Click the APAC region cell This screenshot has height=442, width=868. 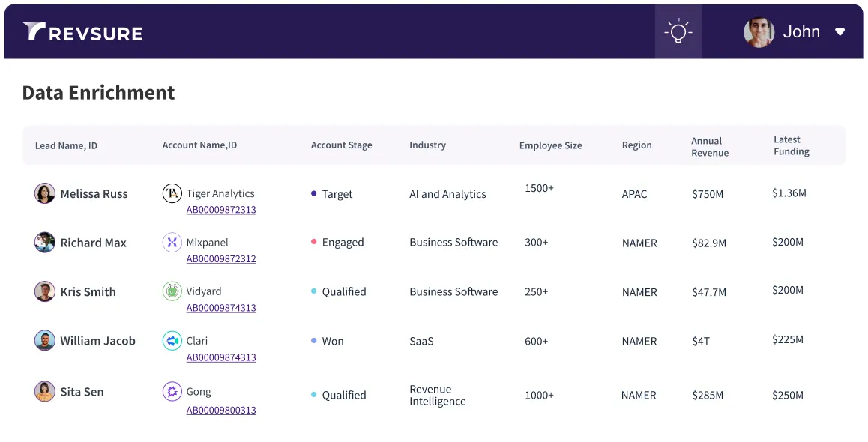point(634,194)
